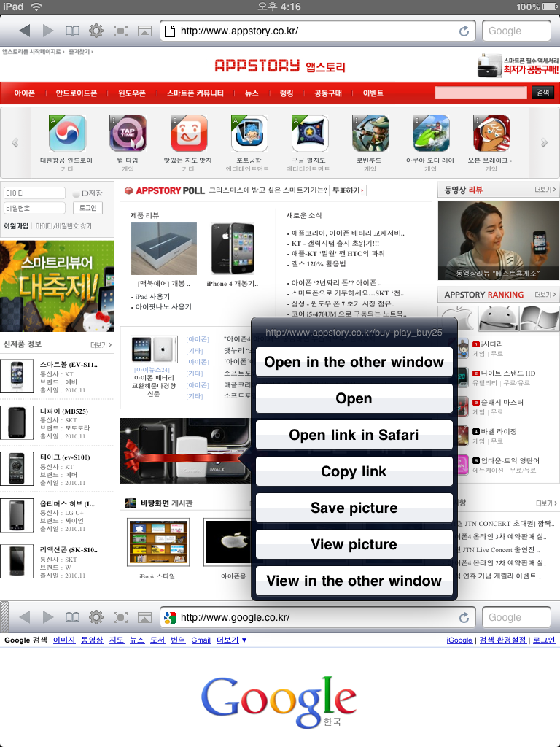The height and width of the screenshot is (747, 560).
Task: Open the 대한항공 안드로이 app icon
Action: 67,133
